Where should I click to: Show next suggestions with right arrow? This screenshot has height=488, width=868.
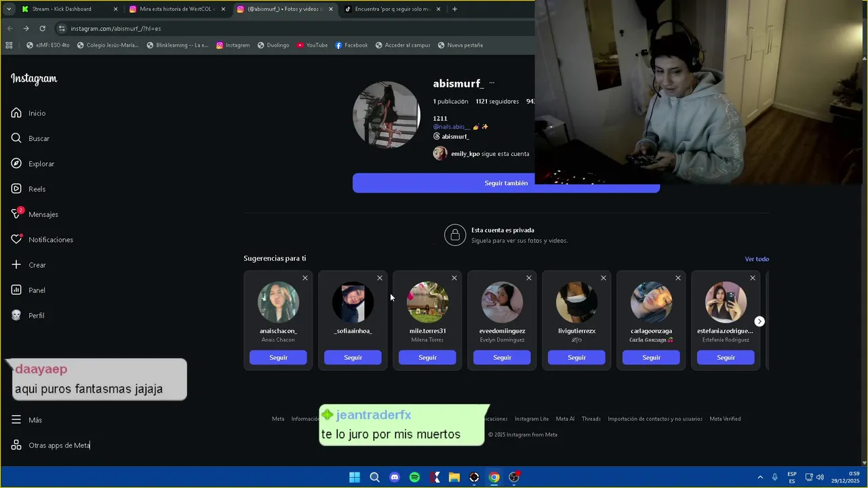coord(759,321)
